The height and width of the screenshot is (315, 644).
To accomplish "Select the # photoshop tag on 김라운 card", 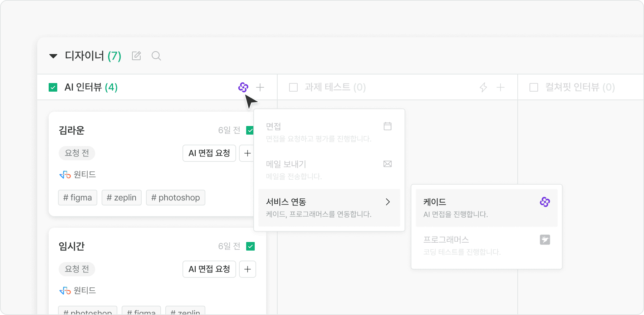I will click(x=176, y=198).
